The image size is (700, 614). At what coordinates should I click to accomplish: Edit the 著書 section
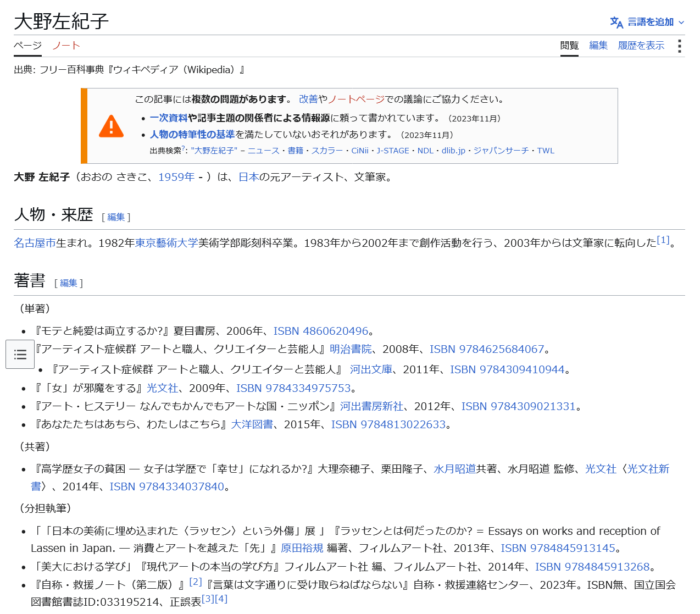tap(69, 283)
